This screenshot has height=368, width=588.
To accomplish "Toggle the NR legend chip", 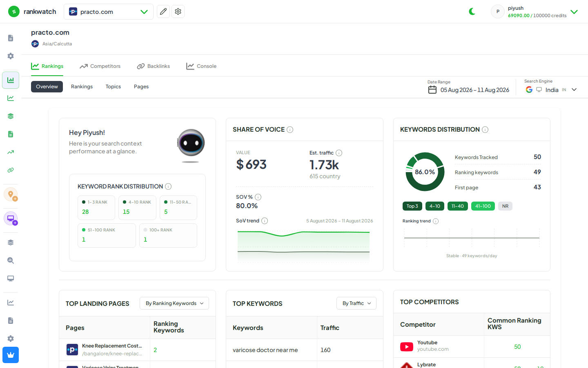I will coord(505,206).
